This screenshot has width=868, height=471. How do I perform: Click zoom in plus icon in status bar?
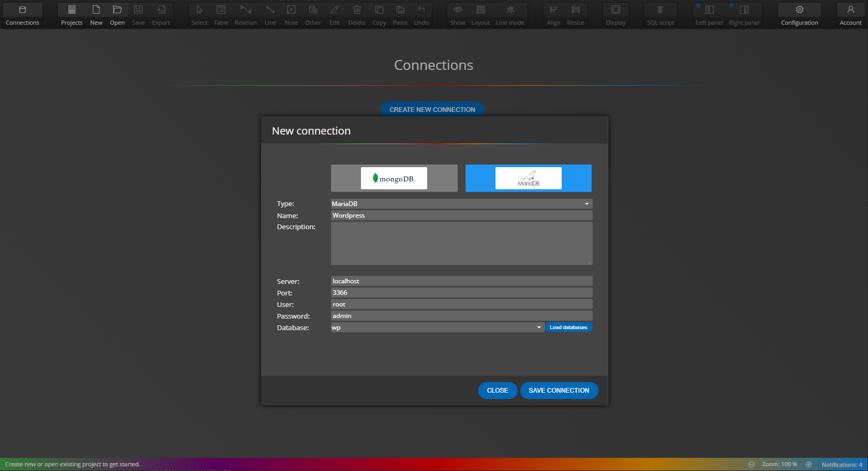click(x=809, y=464)
